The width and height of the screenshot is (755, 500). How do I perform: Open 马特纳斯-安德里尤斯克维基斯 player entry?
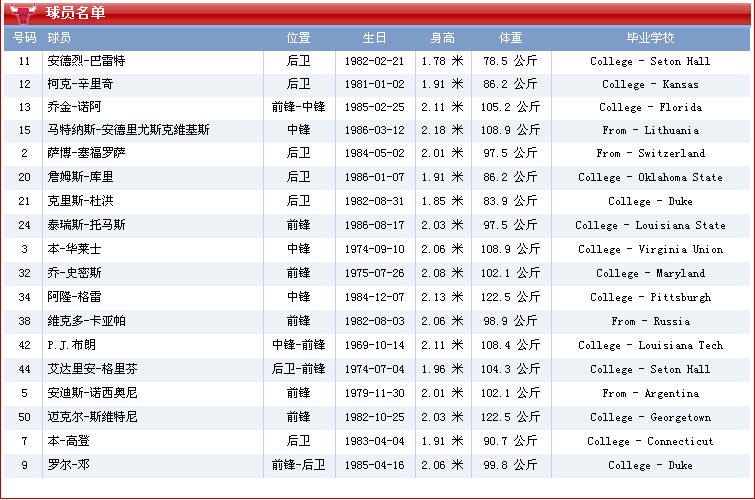128,130
